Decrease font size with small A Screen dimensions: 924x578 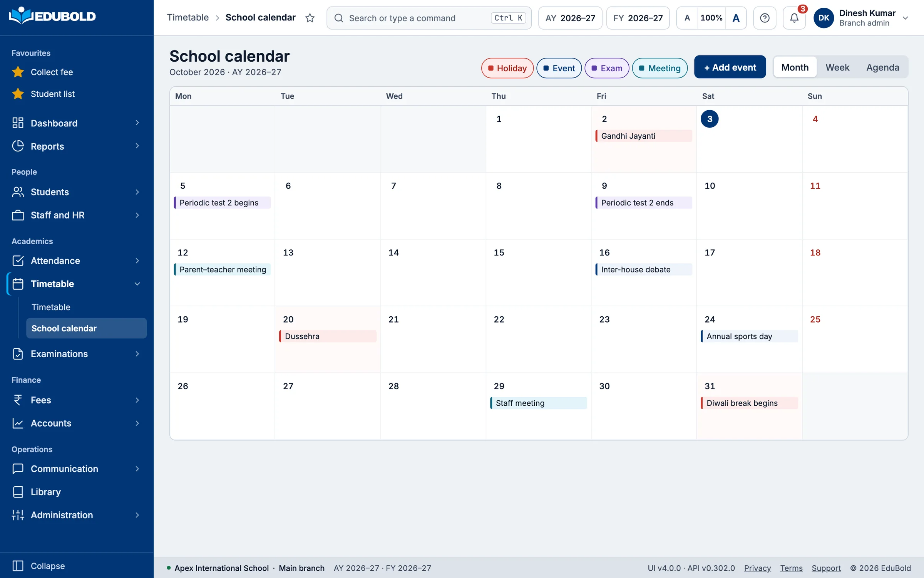point(687,18)
